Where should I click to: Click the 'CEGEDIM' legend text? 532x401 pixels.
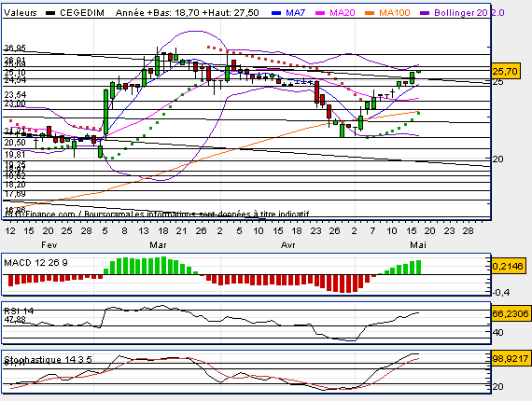(x=82, y=13)
